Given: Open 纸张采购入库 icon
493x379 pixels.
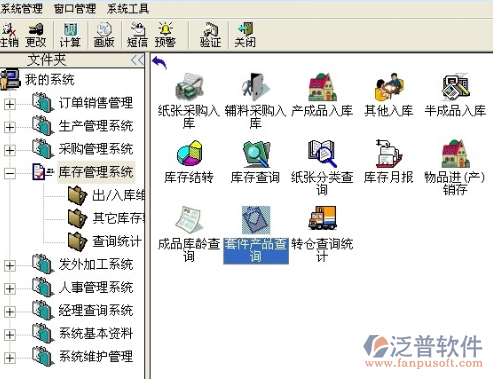Looking at the screenshot, I should (x=189, y=87).
